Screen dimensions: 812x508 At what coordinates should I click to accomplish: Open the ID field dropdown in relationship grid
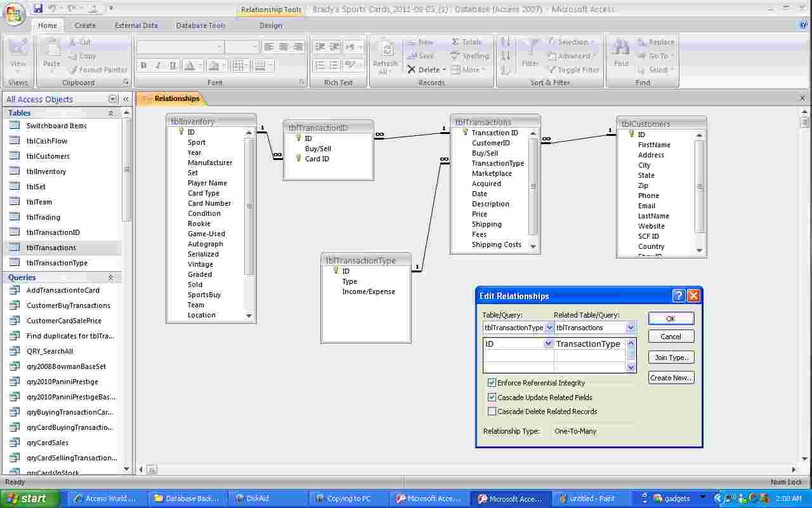pyautogui.click(x=549, y=344)
